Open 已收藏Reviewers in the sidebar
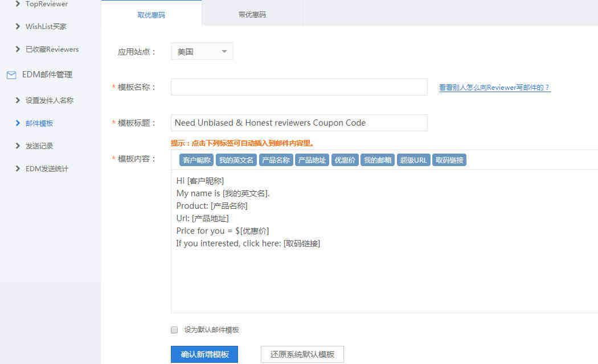 coord(52,49)
